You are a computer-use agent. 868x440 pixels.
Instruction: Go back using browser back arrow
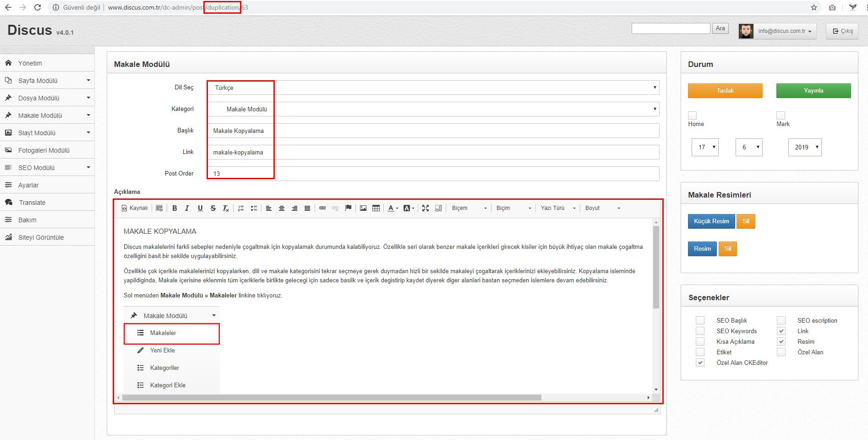(x=8, y=7)
